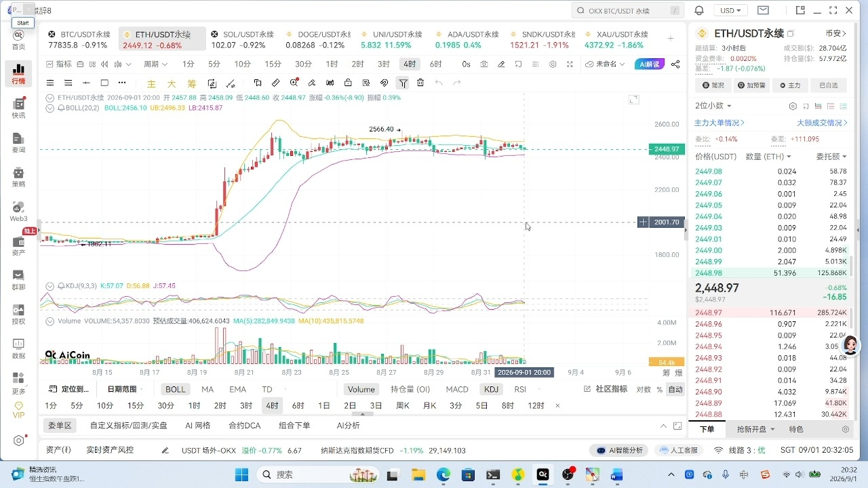Open 主力大单情况 link
868x488 pixels.
click(719, 123)
